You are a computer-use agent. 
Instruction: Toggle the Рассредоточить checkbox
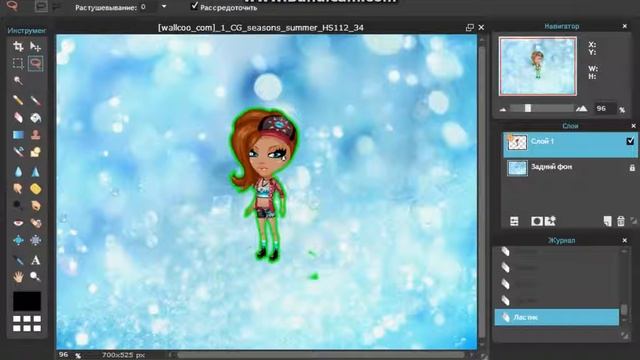[195, 6]
